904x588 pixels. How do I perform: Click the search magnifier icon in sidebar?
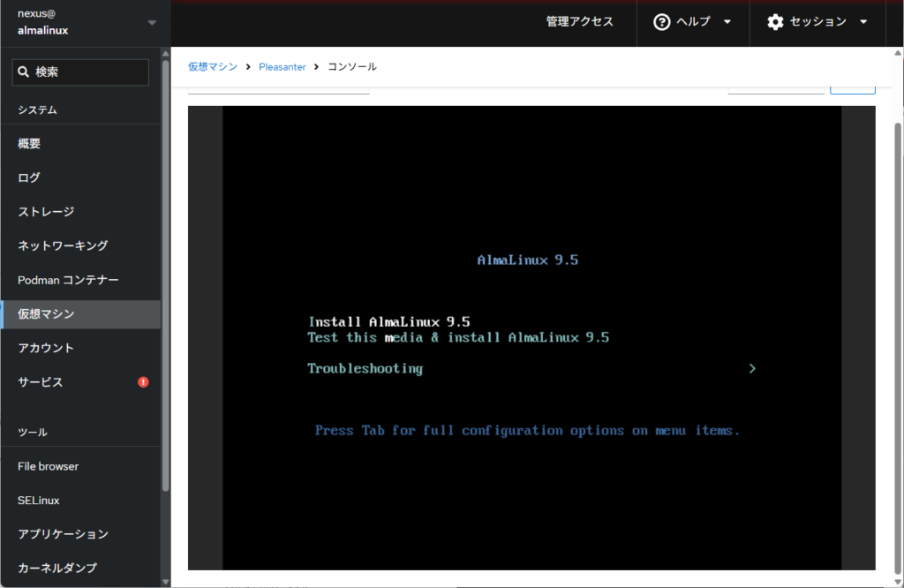[24, 72]
